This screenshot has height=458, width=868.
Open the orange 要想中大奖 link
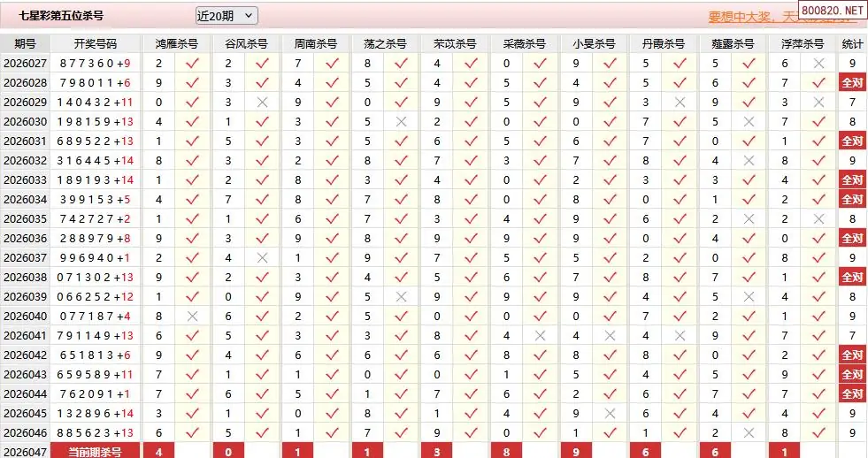pyautogui.click(x=752, y=17)
